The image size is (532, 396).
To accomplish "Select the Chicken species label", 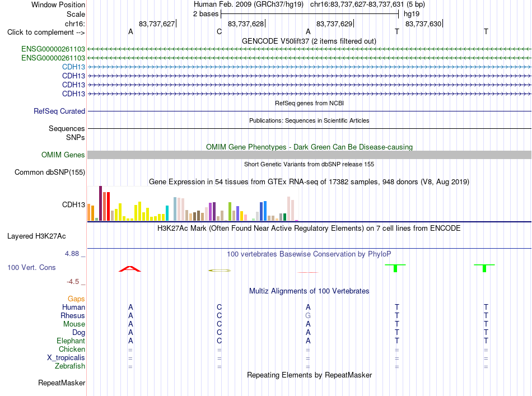I will point(72,349).
